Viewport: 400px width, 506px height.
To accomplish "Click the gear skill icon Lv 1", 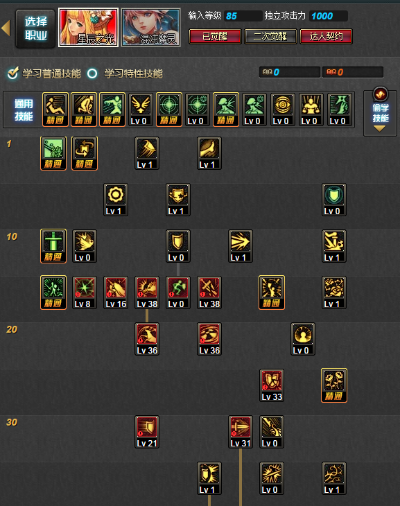I will [x=115, y=200].
